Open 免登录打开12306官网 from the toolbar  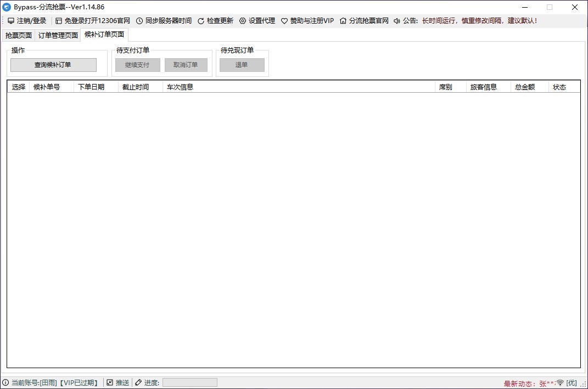coord(93,21)
